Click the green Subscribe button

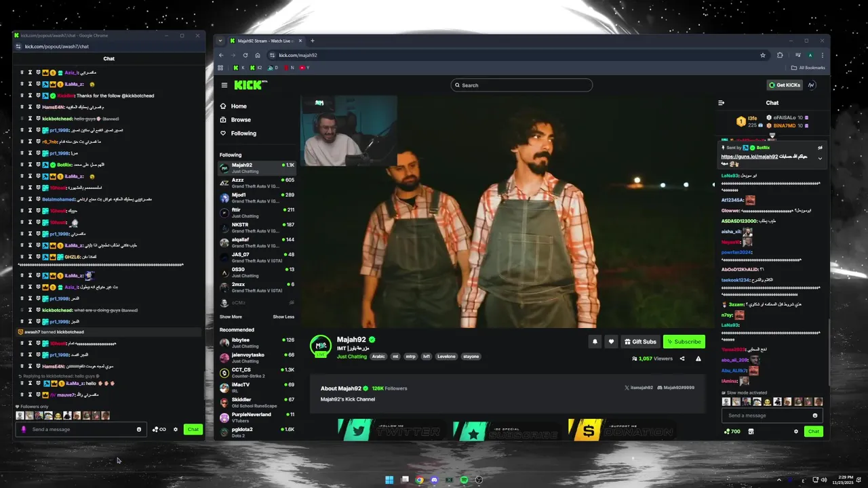[684, 342]
